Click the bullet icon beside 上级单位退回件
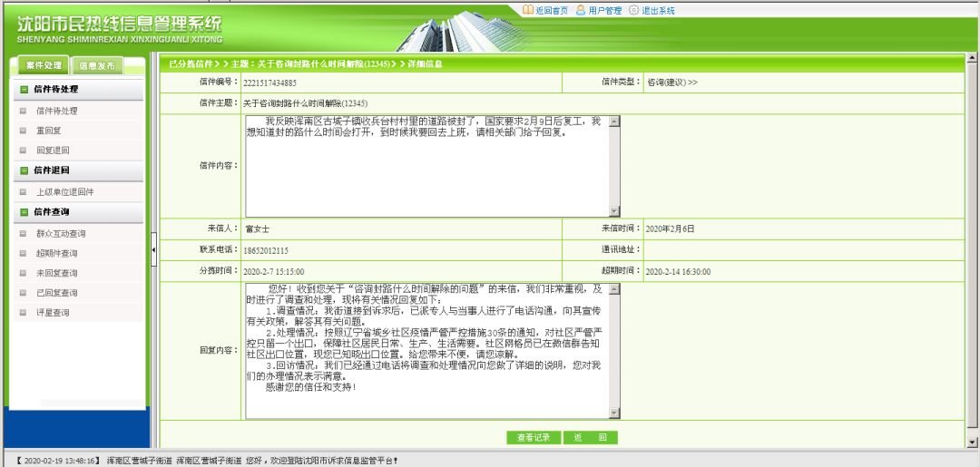 pos(23,192)
